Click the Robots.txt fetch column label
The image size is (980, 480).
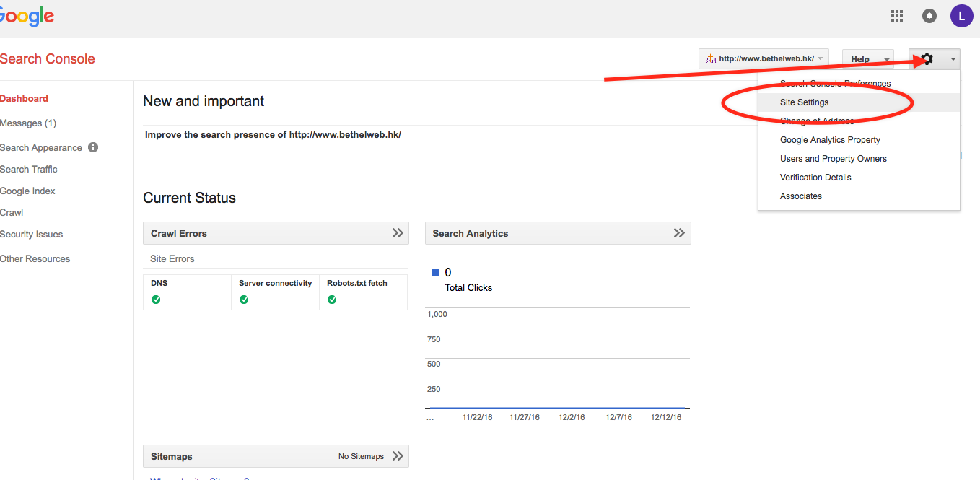coord(357,284)
